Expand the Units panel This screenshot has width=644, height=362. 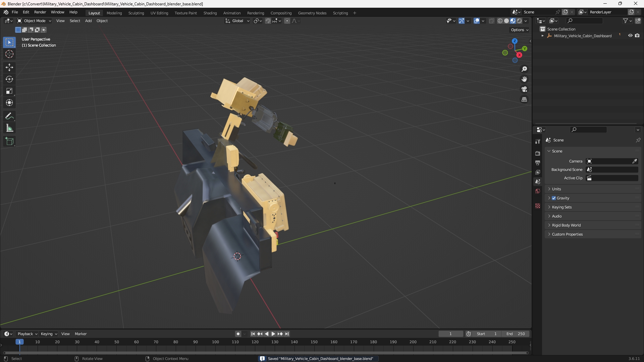click(593, 189)
